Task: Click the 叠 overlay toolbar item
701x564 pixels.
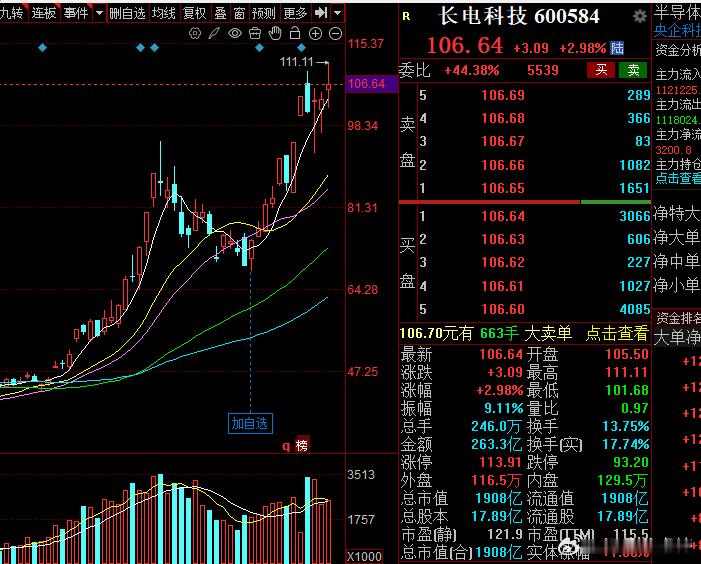Action: (220, 13)
